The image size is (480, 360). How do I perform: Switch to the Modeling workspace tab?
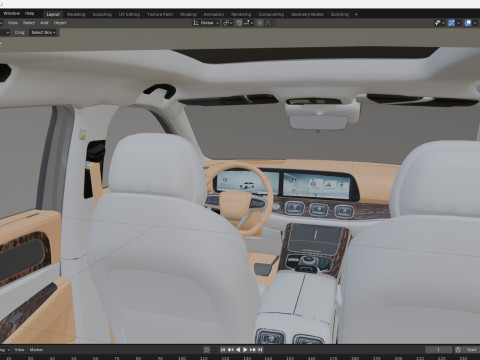point(76,14)
